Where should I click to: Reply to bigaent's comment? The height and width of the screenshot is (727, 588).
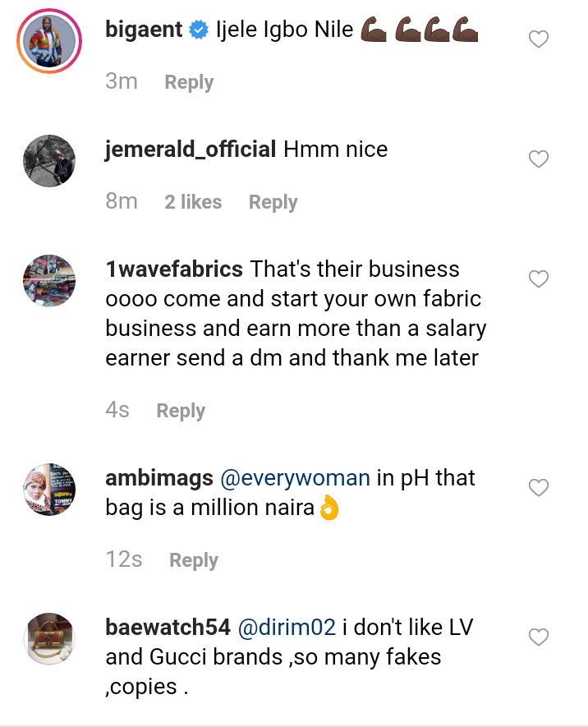189,82
